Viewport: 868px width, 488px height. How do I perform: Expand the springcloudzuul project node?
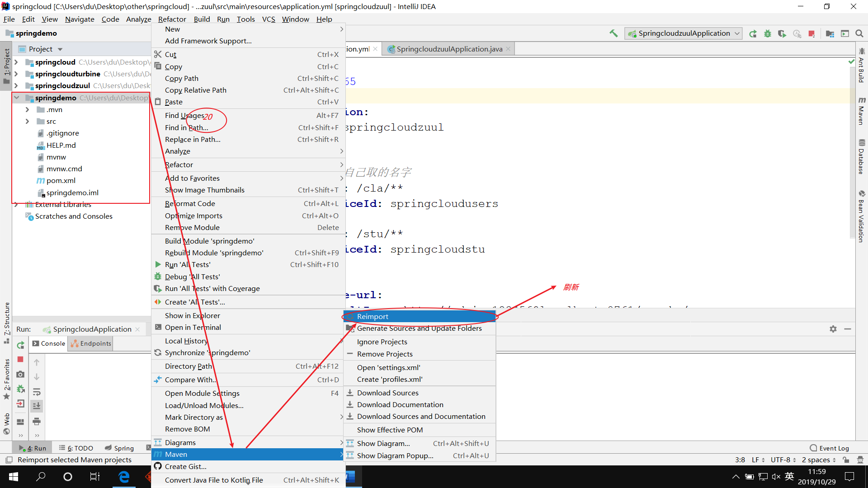point(16,85)
